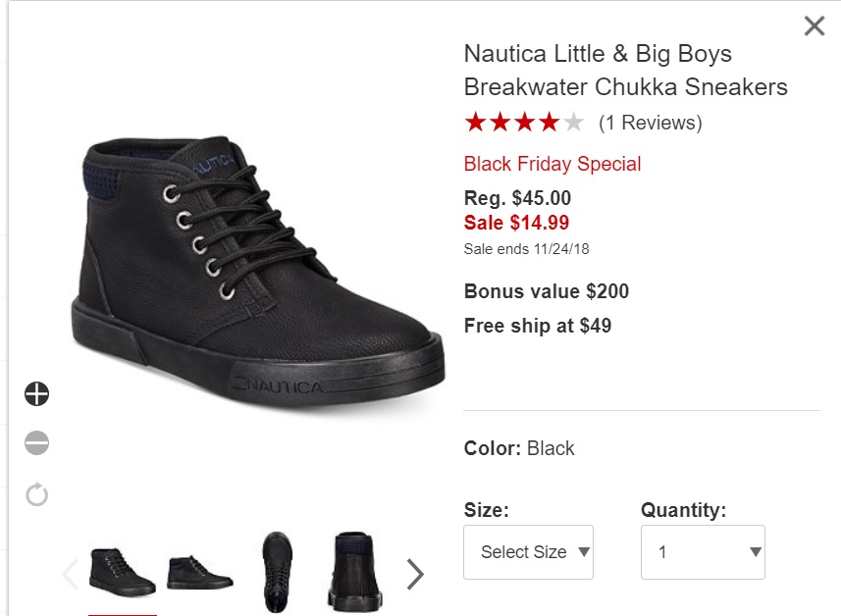
Task: Click the Black Friday Special link
Action: tap(552, 164)
